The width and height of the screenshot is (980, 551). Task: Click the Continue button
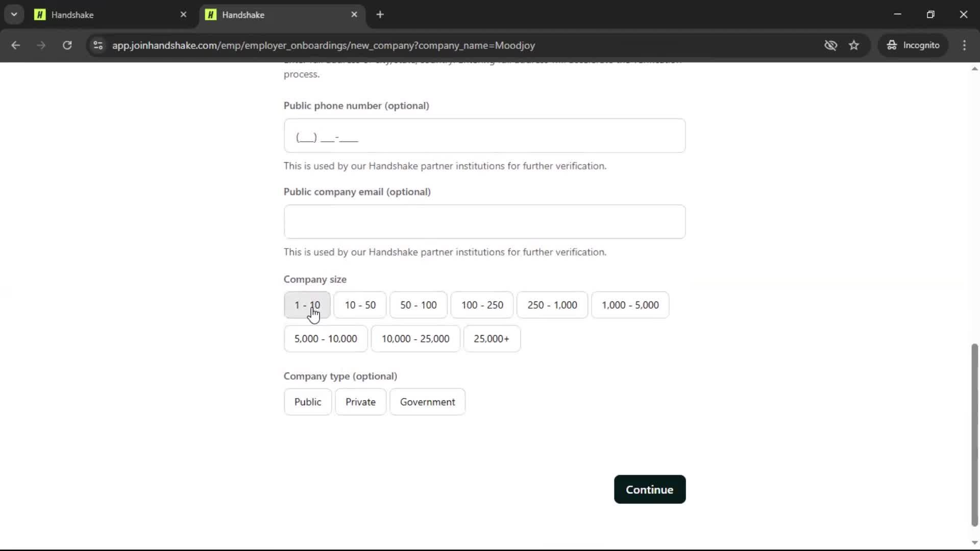[650, 490]
